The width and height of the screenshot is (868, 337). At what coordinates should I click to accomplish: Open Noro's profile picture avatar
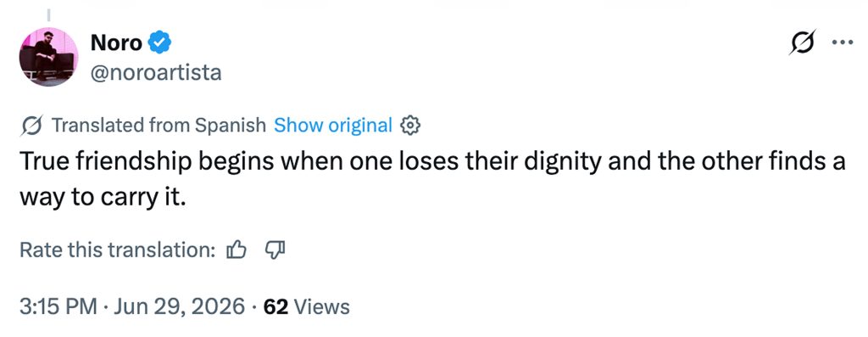tap(49, 57)
